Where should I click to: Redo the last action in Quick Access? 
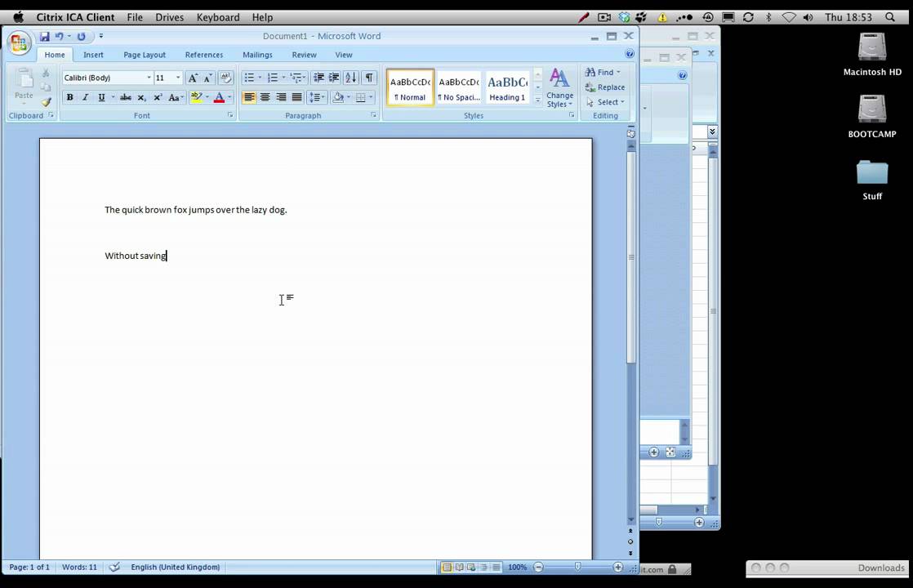tap(82, 36)
